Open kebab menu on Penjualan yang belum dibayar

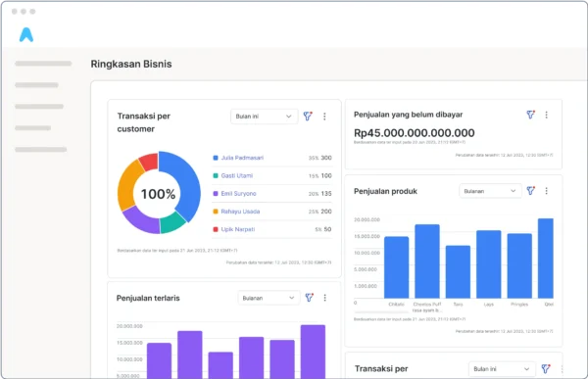point(547,115)
